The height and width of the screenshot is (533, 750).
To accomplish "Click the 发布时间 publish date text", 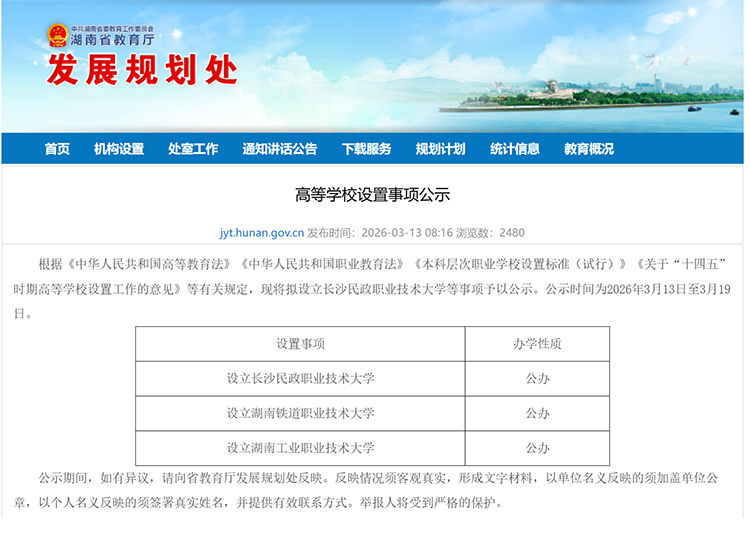I will [x=380, y=233].
